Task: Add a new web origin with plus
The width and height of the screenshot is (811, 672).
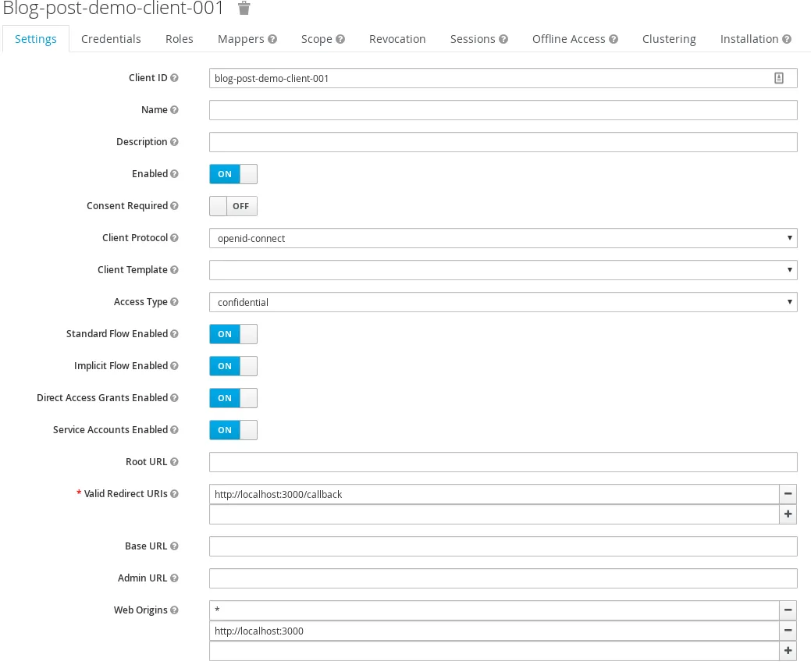Action: (x=788, y=651)
